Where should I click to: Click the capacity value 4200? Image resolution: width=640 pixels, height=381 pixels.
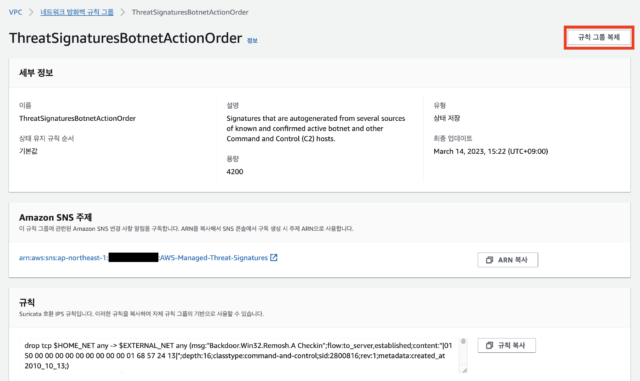point(235,172)
